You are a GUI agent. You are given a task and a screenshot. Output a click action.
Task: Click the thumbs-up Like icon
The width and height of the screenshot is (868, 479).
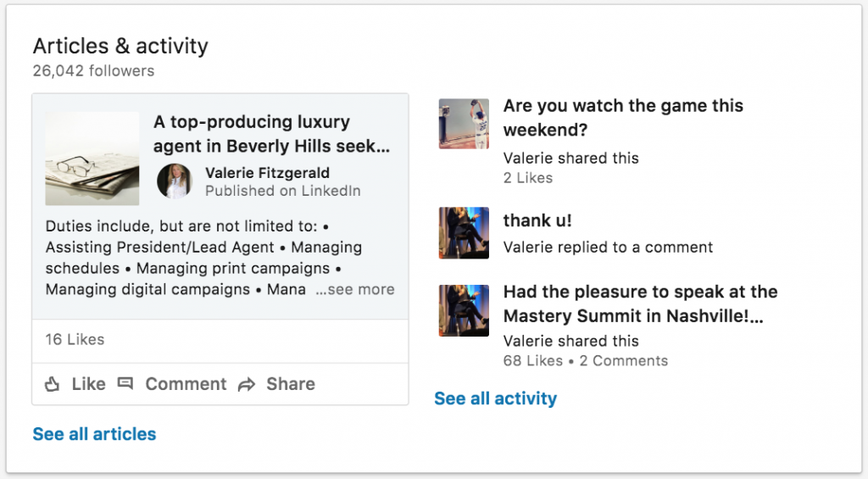click(52, 384)
